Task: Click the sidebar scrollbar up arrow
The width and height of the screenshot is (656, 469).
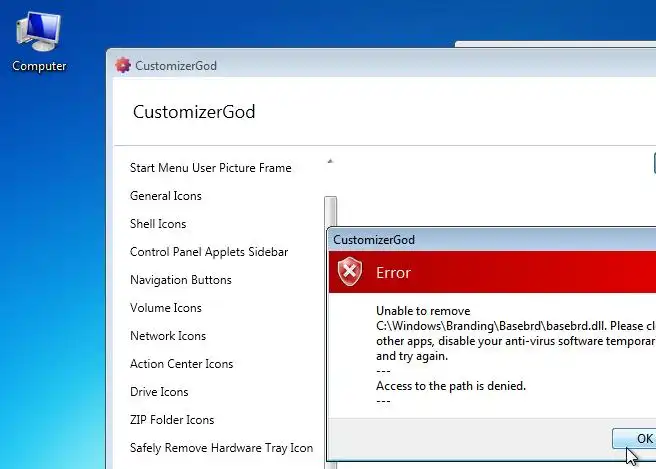Action: [x=330, y=161]
